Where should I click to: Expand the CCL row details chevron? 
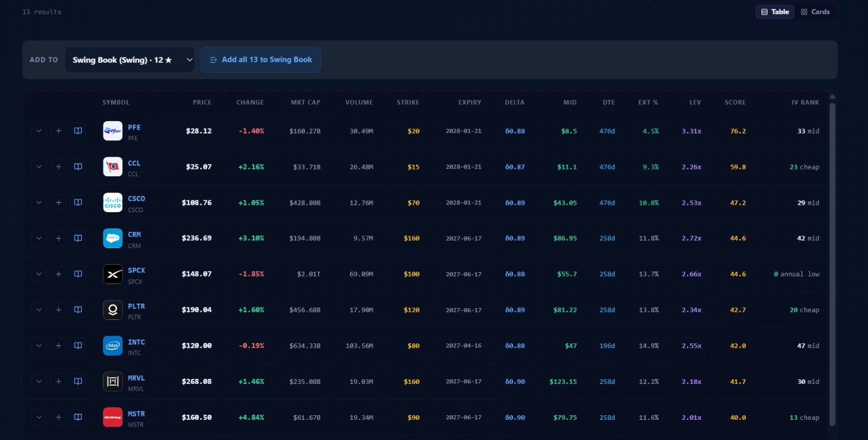(x=39, y=167)
